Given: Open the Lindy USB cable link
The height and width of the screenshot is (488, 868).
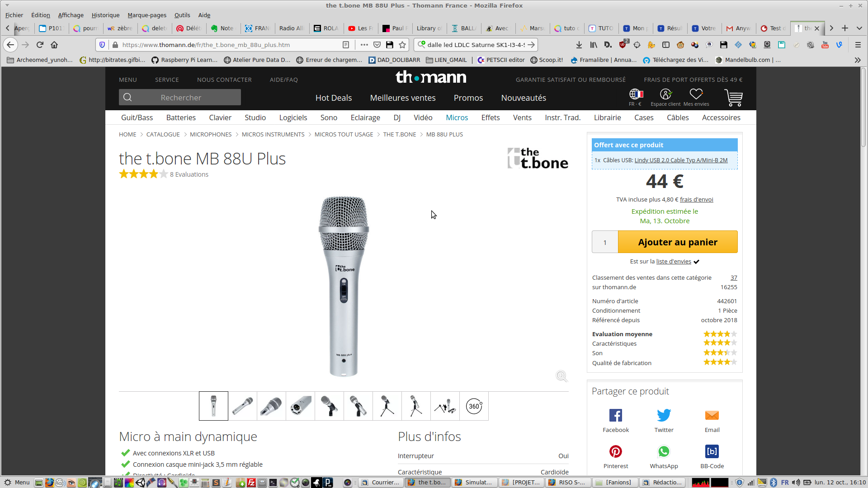Looking at the screenshot, I should [x=681, y=160].
